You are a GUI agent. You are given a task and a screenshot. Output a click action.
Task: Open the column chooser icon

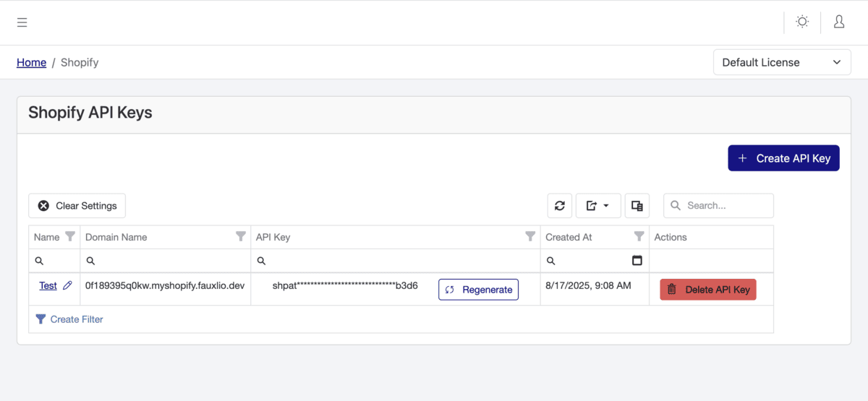coord(637,206)
